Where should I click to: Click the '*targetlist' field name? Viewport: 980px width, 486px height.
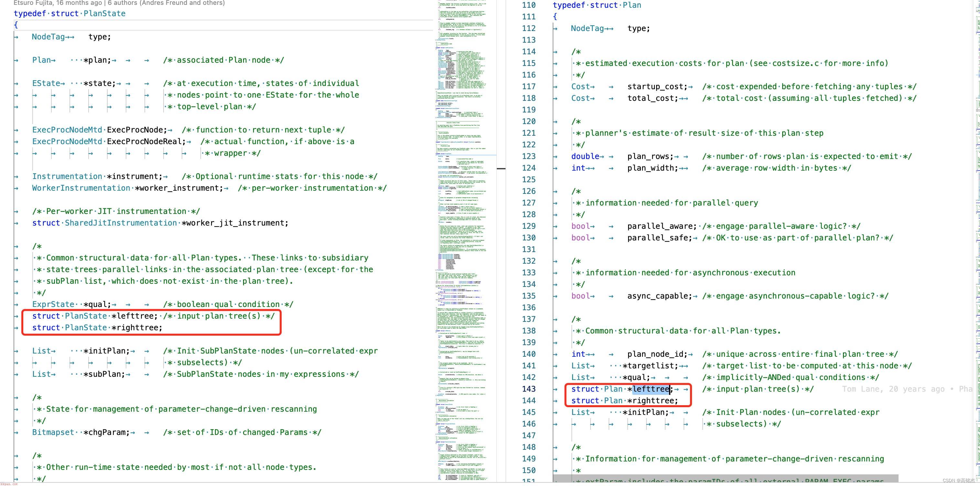(x=648, y=366)
